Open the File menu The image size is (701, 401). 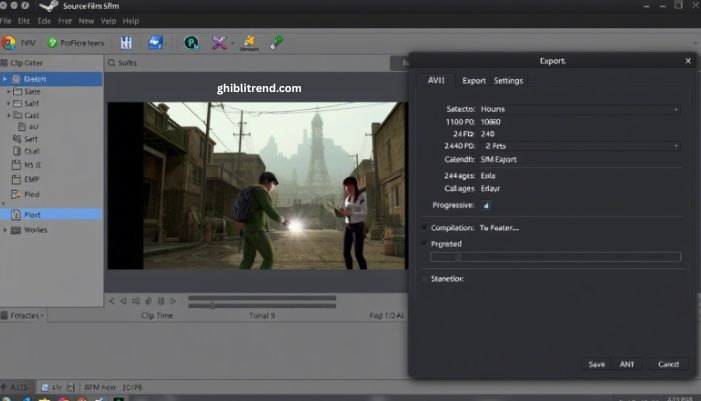pyautogui.click(x=6, y=21)
